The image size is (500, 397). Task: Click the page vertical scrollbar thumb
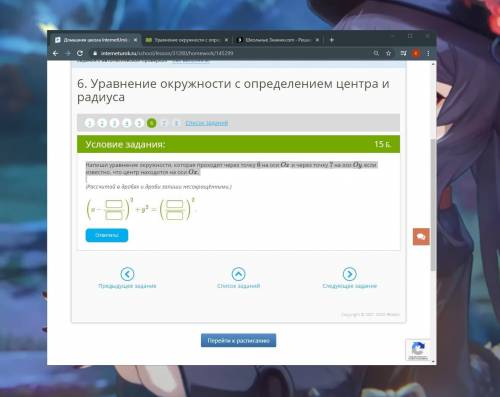point(433,205)
